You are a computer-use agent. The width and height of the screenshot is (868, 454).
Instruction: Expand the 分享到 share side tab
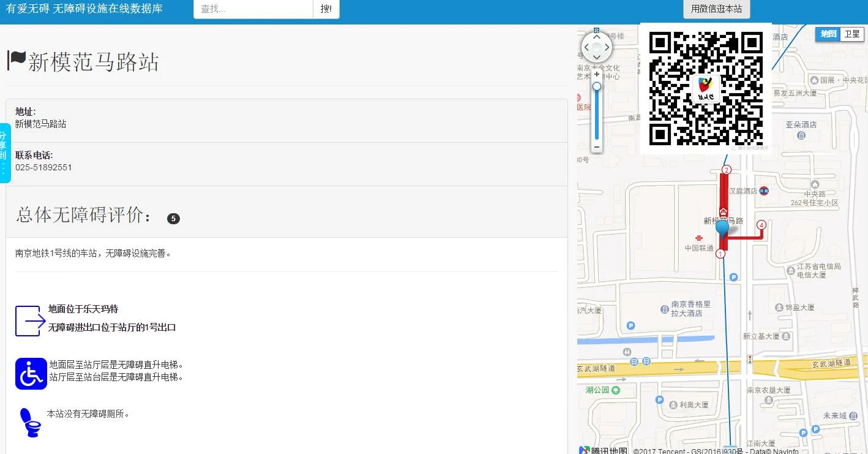tap(5, 153)
